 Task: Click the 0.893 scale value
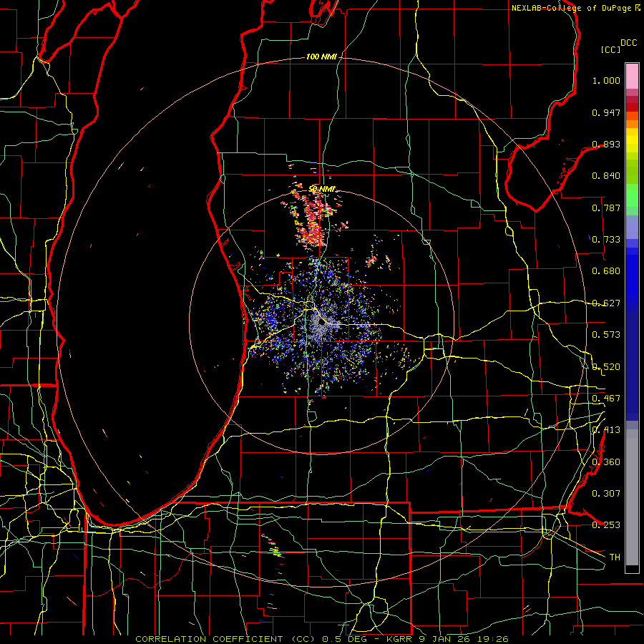(606, 144)
